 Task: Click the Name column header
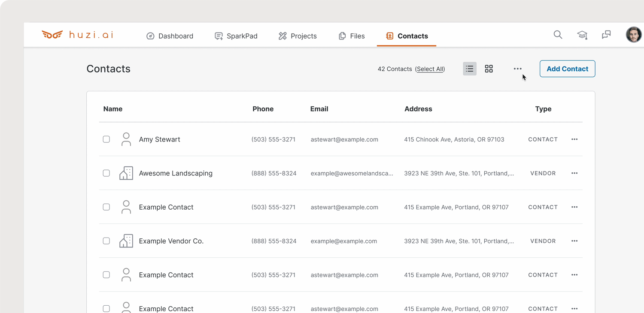[113, 109]
